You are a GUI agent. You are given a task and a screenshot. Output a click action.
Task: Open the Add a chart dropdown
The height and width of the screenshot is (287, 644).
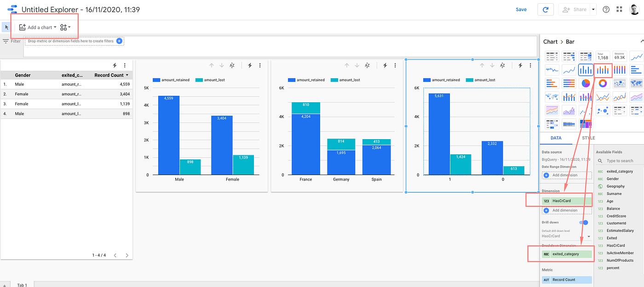click(37, 27)
